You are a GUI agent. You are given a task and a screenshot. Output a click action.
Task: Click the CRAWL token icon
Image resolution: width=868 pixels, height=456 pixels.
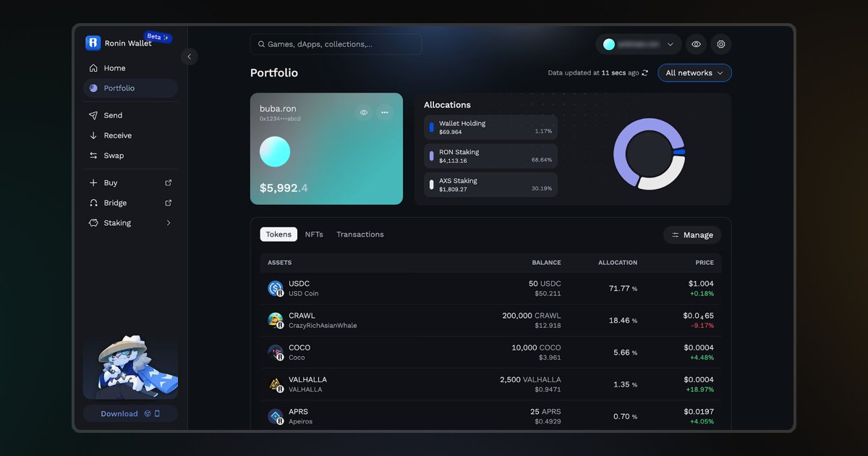pyautogui.click(x=276, y=321)
